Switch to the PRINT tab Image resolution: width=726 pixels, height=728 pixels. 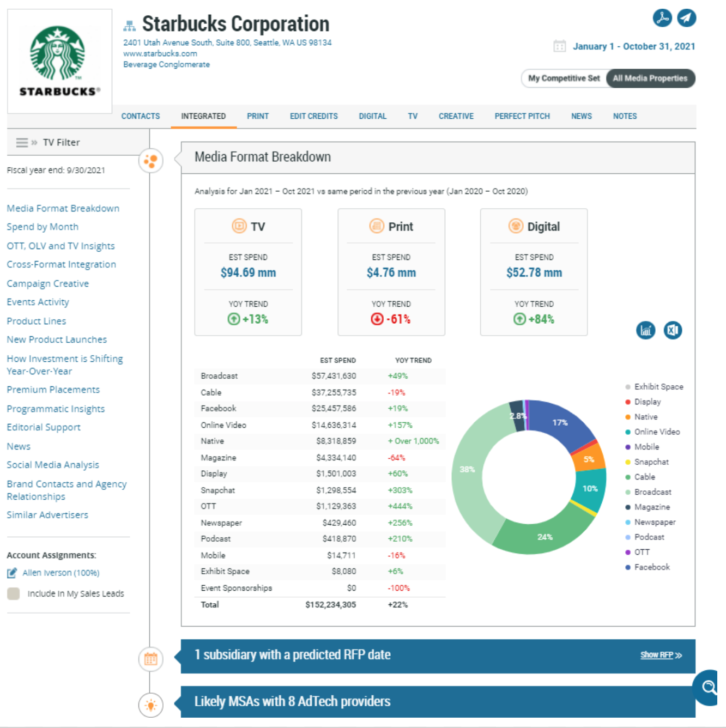click(258, 116)
